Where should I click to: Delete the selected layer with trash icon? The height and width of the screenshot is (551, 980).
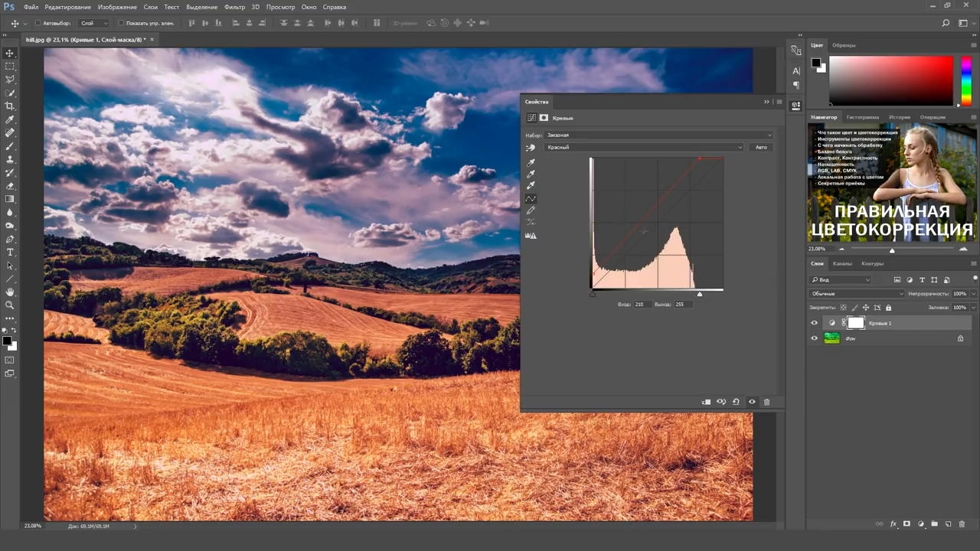pyautogui.click(x=962, y=524)
